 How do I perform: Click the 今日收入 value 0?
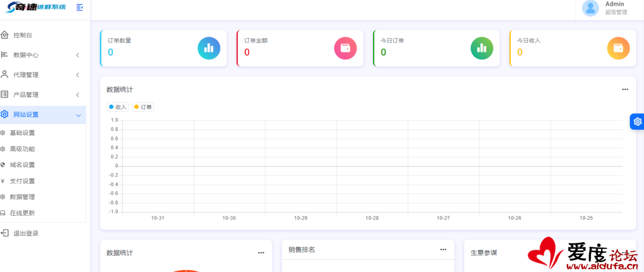tap(519, 52)
